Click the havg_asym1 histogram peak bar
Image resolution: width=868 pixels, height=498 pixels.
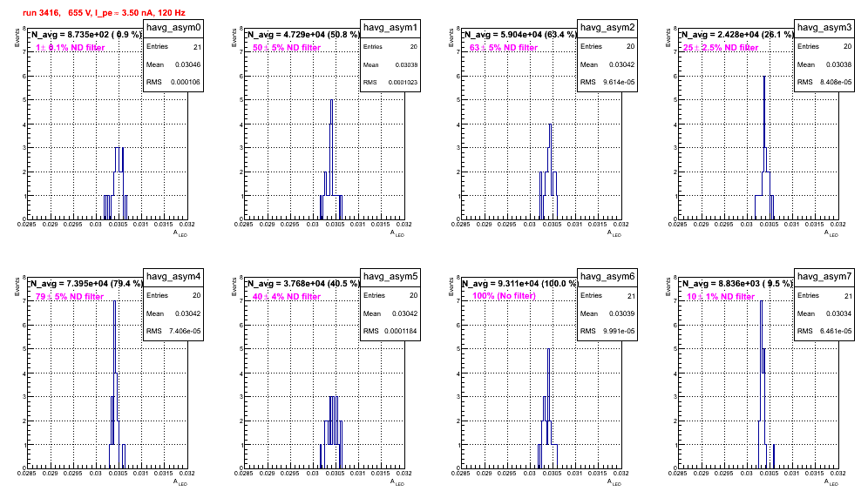tap(331, 159)
